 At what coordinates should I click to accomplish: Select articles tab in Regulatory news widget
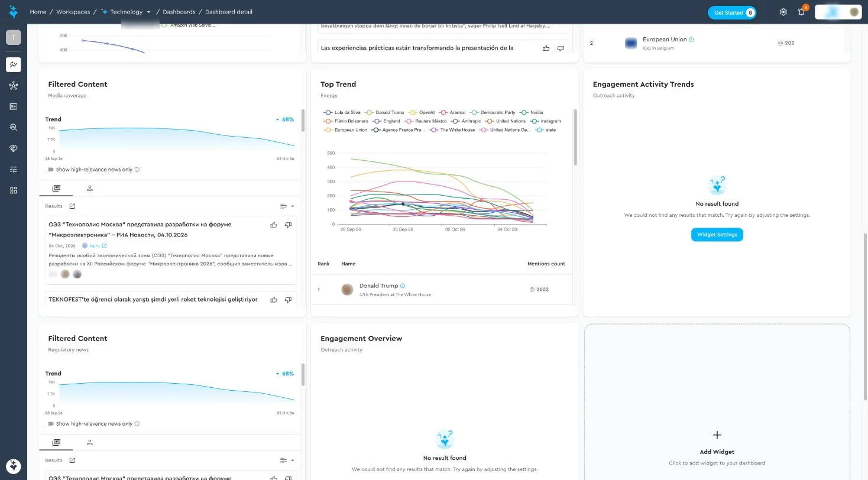[56, 442]
